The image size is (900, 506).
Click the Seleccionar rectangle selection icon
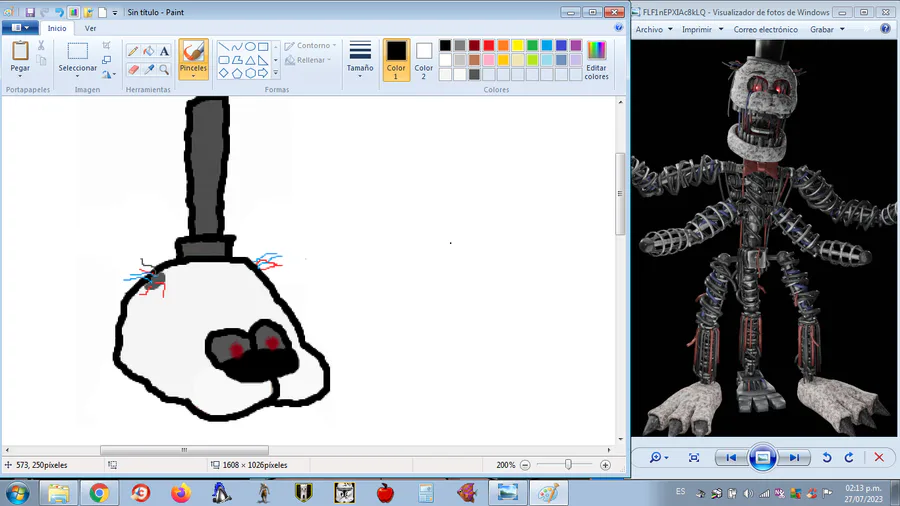tap(77, 51)
